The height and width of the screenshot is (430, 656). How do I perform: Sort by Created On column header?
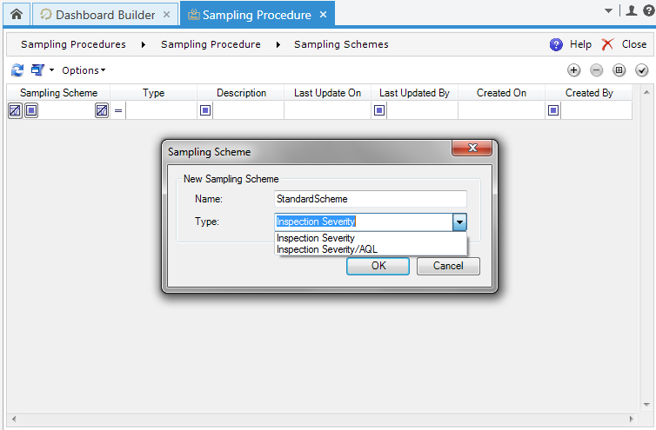(x=502, y=93)
